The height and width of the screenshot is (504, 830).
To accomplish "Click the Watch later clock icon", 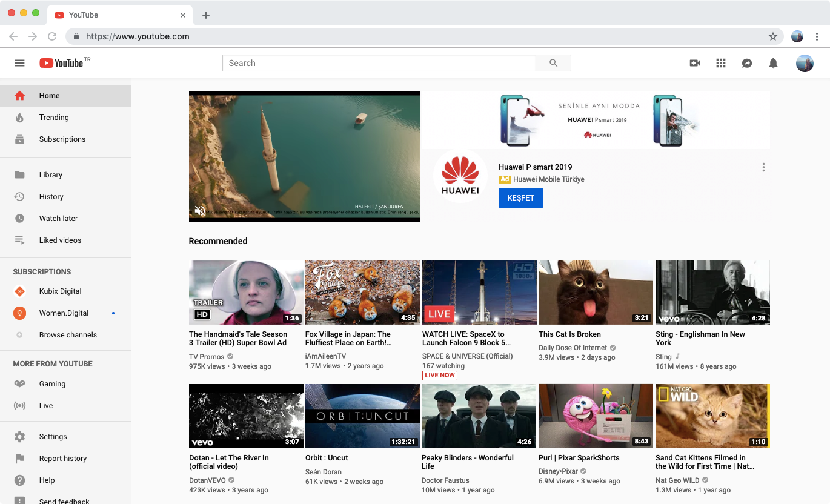I will pos(19,219).
